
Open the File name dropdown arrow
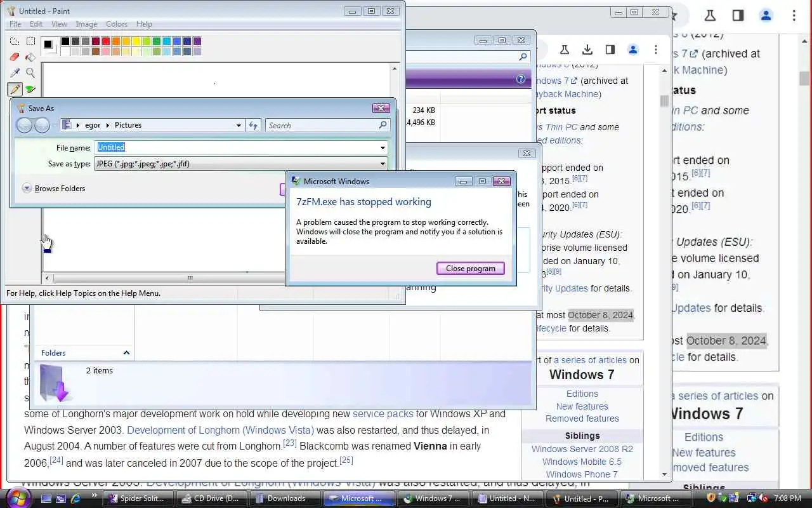click(x=383, y=148)
